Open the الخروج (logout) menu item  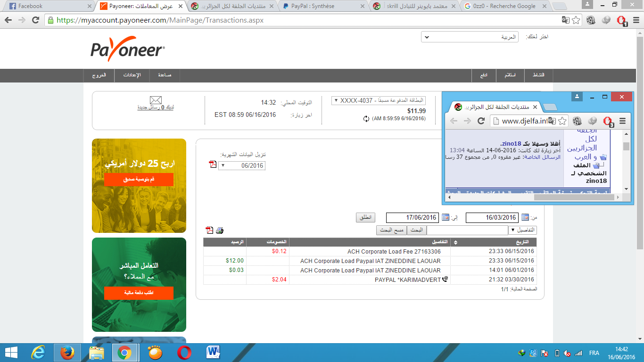(99, 75)
